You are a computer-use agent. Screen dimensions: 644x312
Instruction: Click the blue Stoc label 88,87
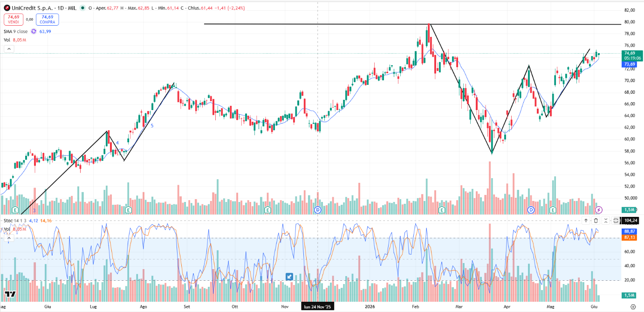coord(630,231)
